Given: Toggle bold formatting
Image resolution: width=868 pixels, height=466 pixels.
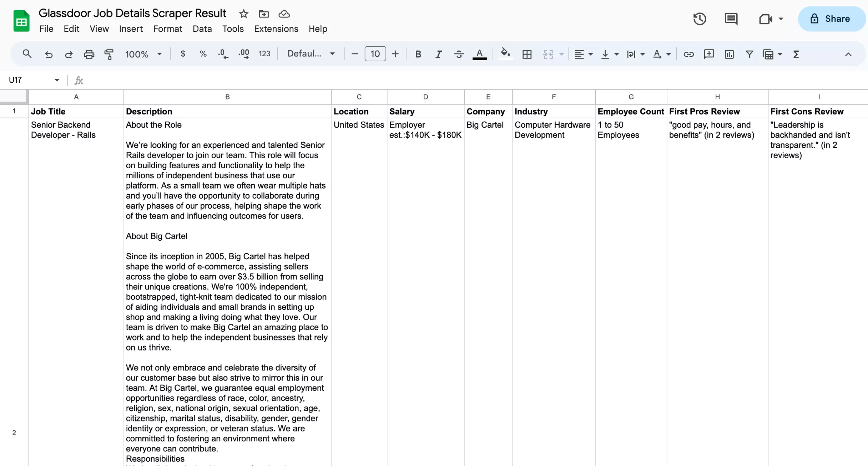Looking at the screenshot, I should [418, 54].
